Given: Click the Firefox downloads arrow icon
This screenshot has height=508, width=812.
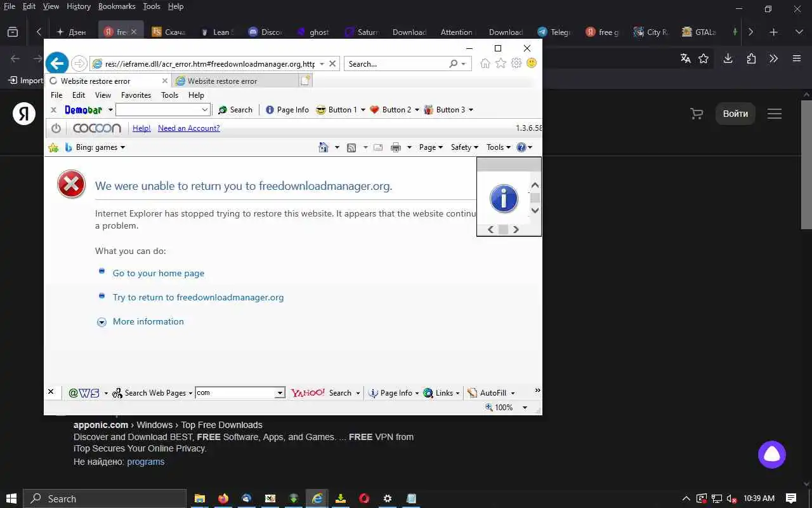Looking at the screenshot, I should tap(728, 58).
